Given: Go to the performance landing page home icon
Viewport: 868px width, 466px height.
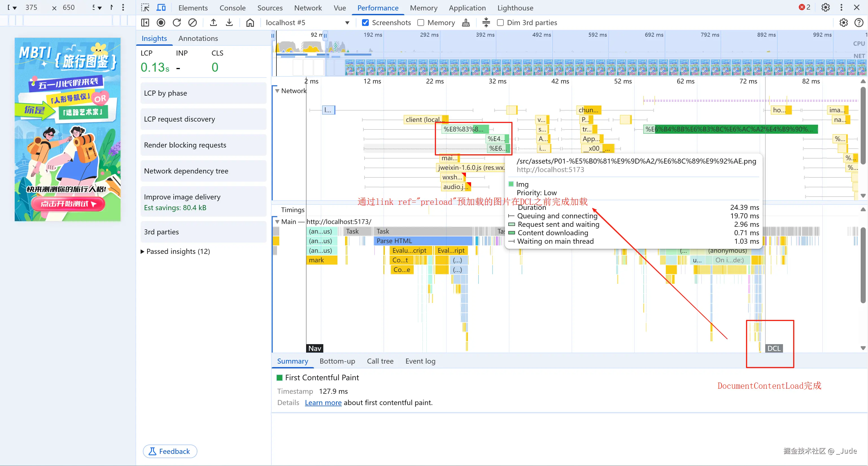Looking at the screenshot, I should [250, 23].
